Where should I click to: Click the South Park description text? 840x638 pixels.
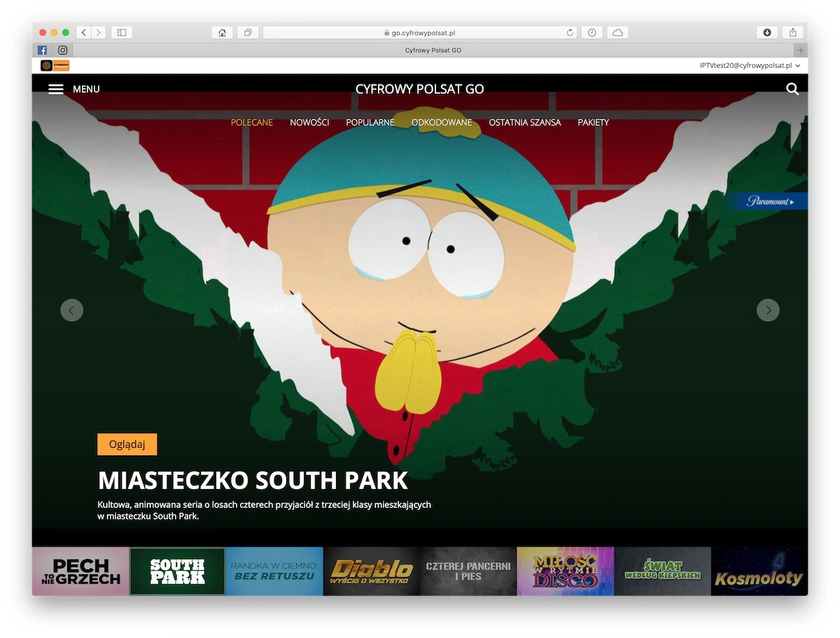point(265,510)
